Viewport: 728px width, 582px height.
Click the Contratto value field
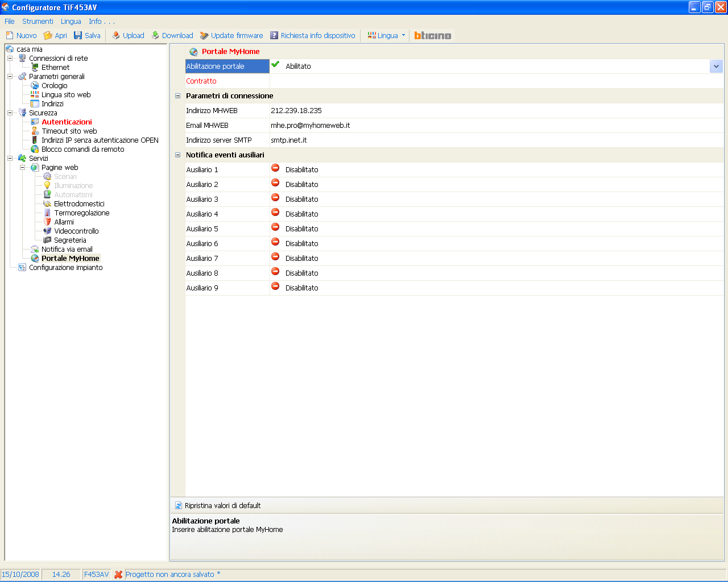pyautogui.click(x=497, y=81)
